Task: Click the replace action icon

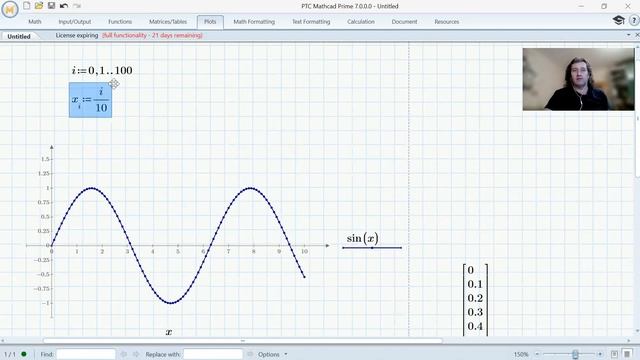Action: (250, 354)
